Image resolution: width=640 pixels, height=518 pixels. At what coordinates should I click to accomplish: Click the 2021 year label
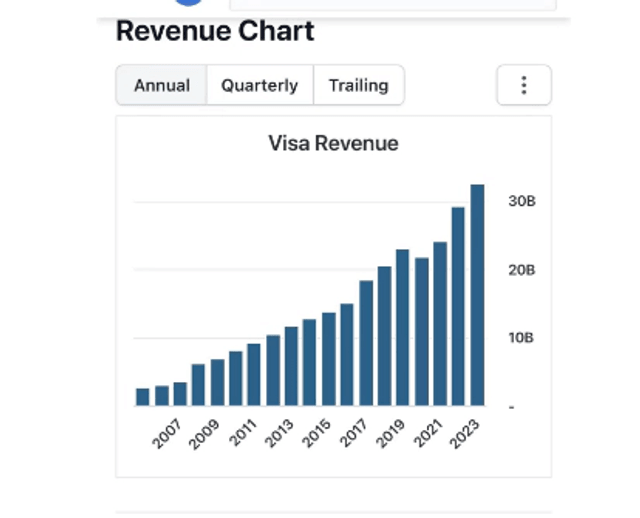[428, 433]
